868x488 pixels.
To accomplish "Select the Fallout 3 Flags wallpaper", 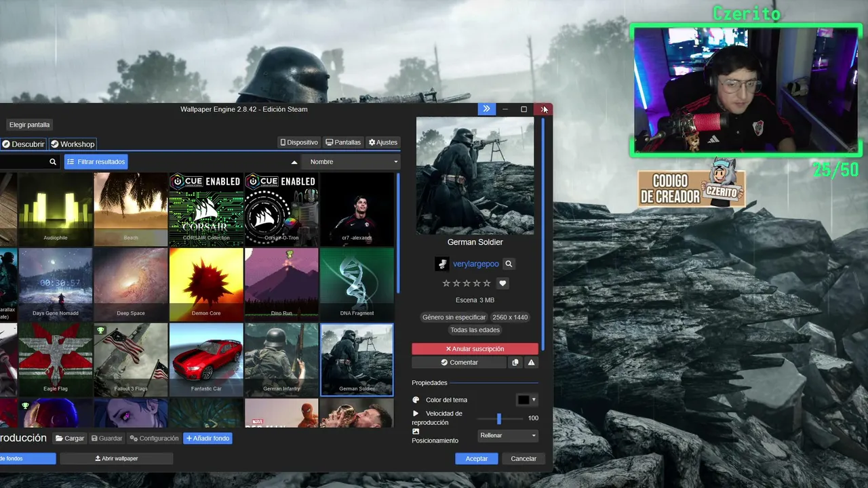I will click(x=131, y=359).
